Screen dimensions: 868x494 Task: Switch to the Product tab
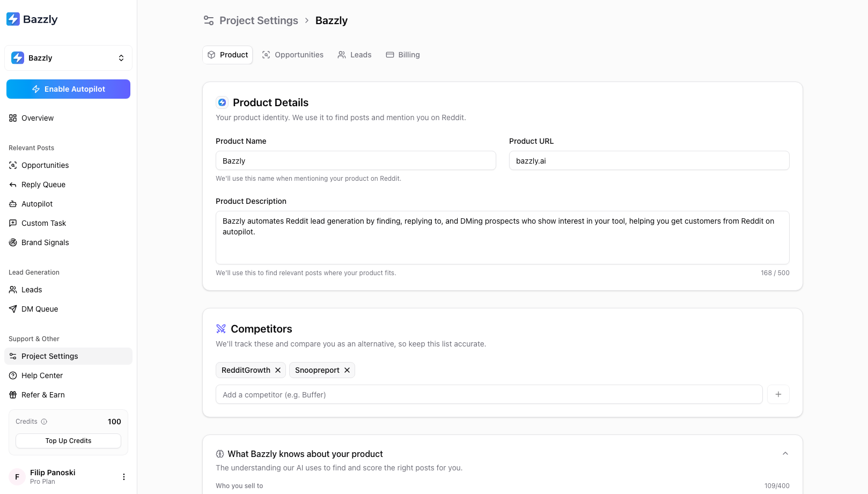tap(227, 55)
